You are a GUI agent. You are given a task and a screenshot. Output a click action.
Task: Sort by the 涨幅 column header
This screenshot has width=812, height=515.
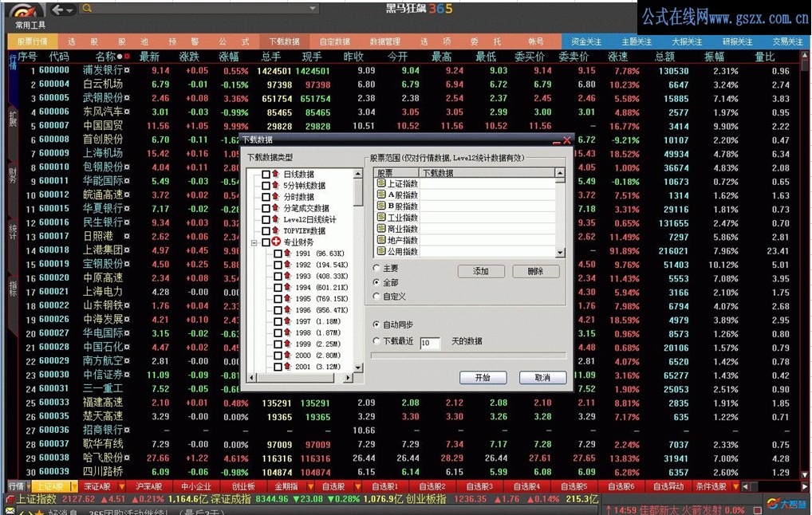(x=228, y=57)
